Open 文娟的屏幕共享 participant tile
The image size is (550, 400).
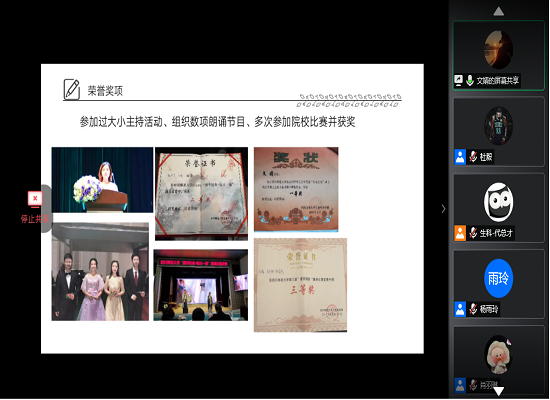(498, 55)
